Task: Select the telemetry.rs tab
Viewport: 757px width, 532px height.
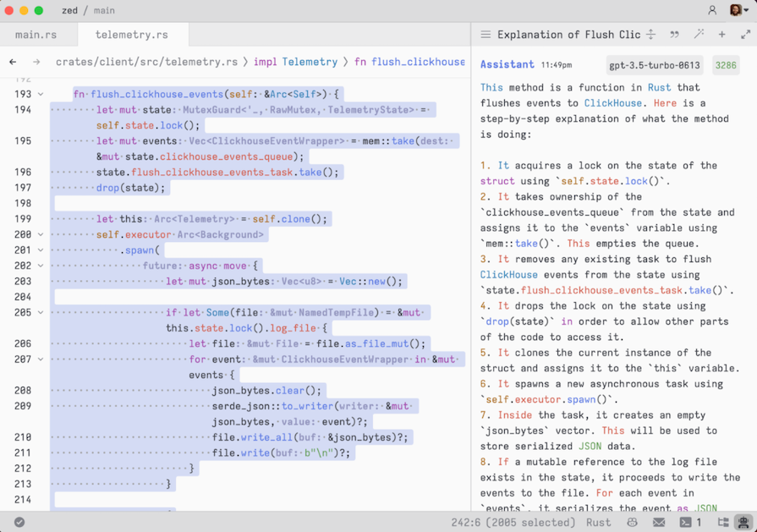Action: (132, 35)
